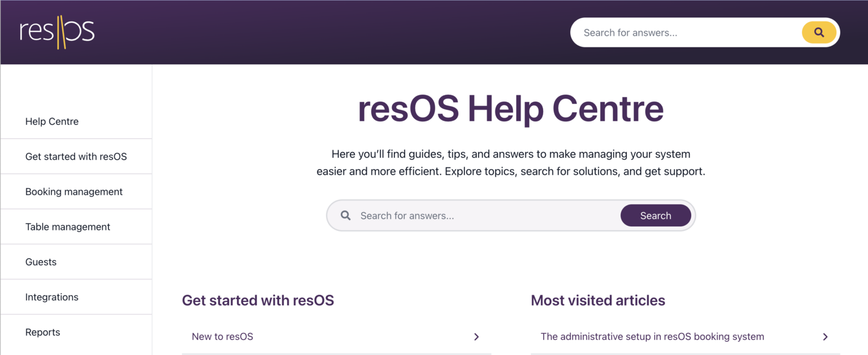Click the magnifier icon inside the main search bar

(346, 215)
